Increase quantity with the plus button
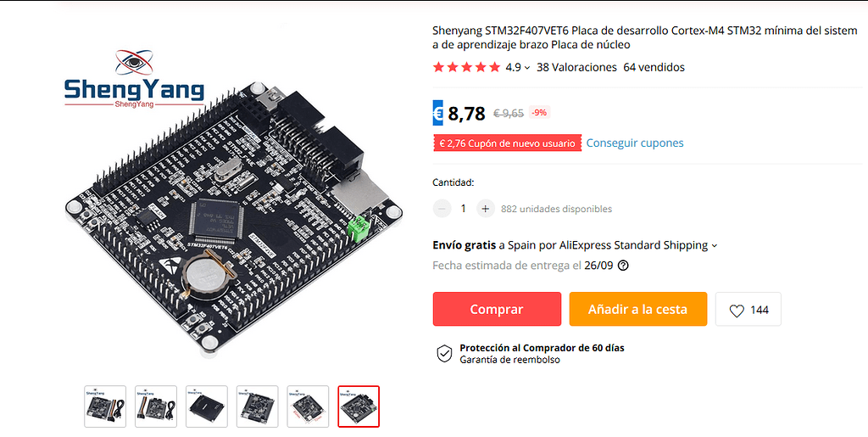The height and width of the screenshot is (437, 868). point(485,209)
